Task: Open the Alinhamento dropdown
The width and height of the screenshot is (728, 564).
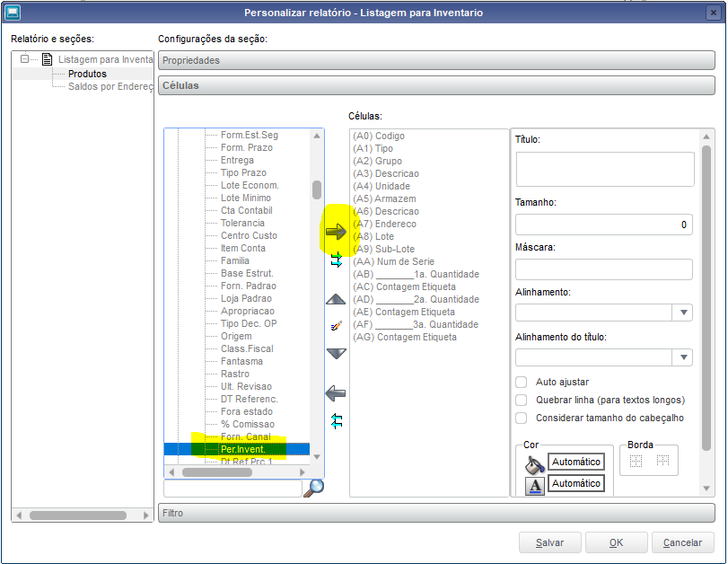Action: coord(683,313)
